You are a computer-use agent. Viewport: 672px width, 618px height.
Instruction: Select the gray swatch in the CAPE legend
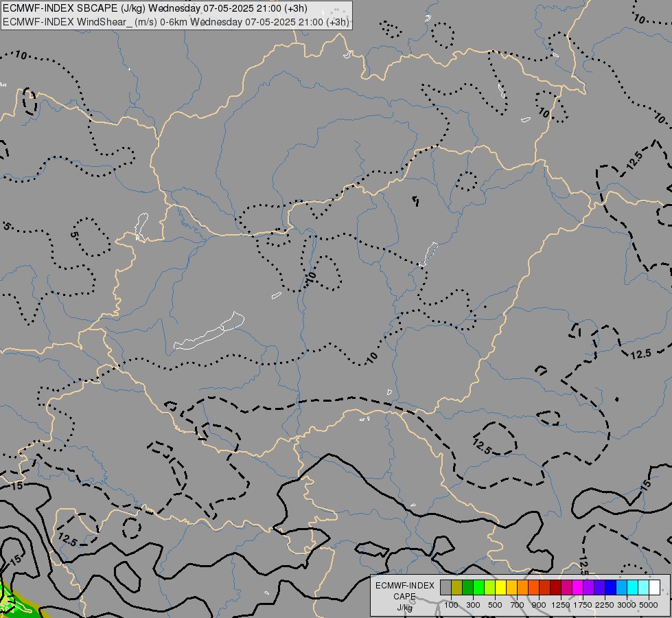point(445,587)
